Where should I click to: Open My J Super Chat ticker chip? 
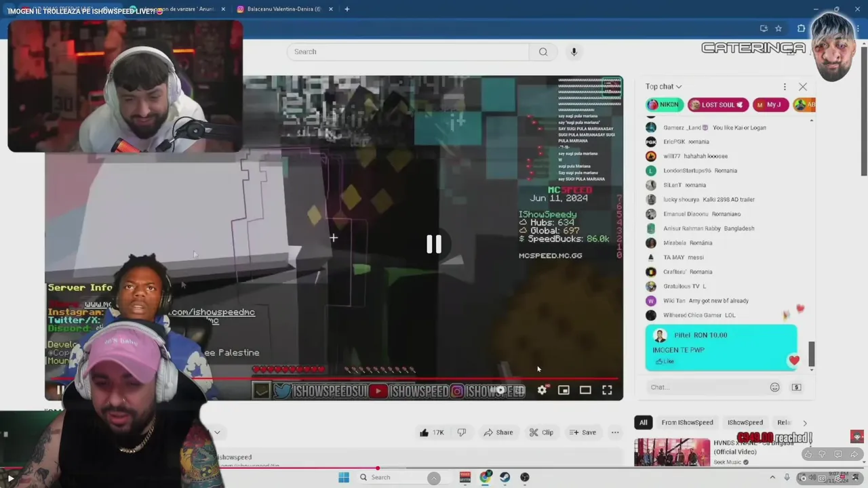pos(770,104)
